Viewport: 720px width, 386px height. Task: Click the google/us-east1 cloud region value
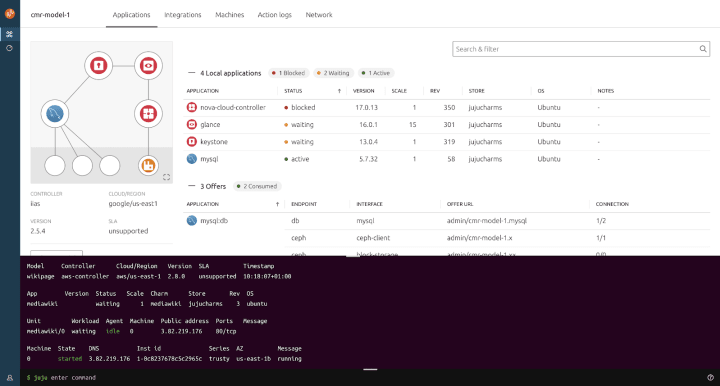(133, 204)
